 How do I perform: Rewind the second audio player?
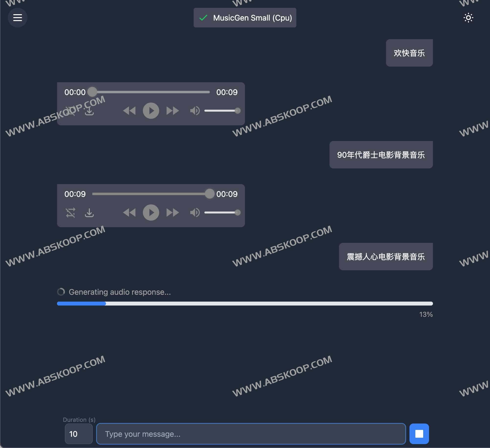point(129,212)
